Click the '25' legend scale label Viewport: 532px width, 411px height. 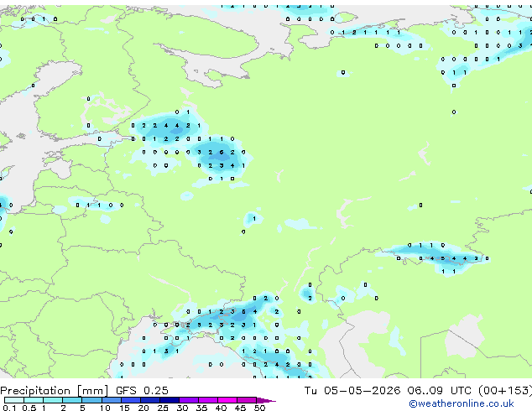pyautogui.click(x=163, y=408)
